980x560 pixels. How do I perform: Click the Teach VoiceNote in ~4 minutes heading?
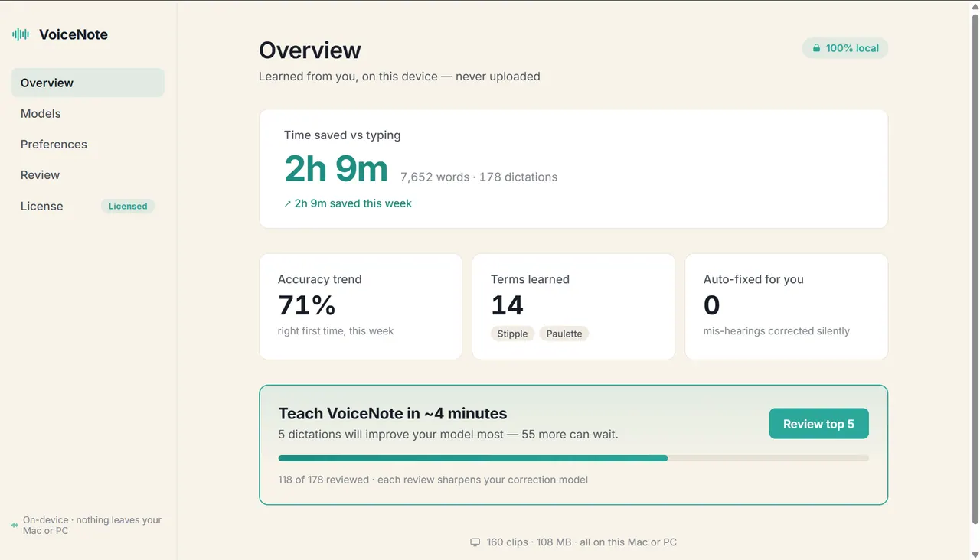coord(393,413)
